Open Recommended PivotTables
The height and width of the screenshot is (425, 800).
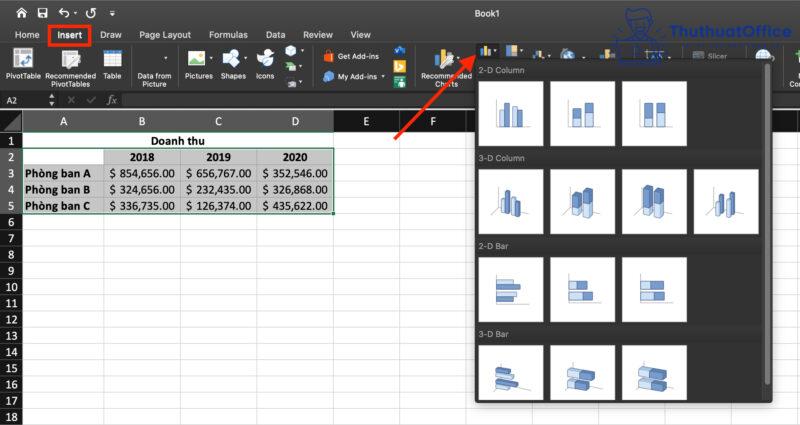[x=70, y=68]
